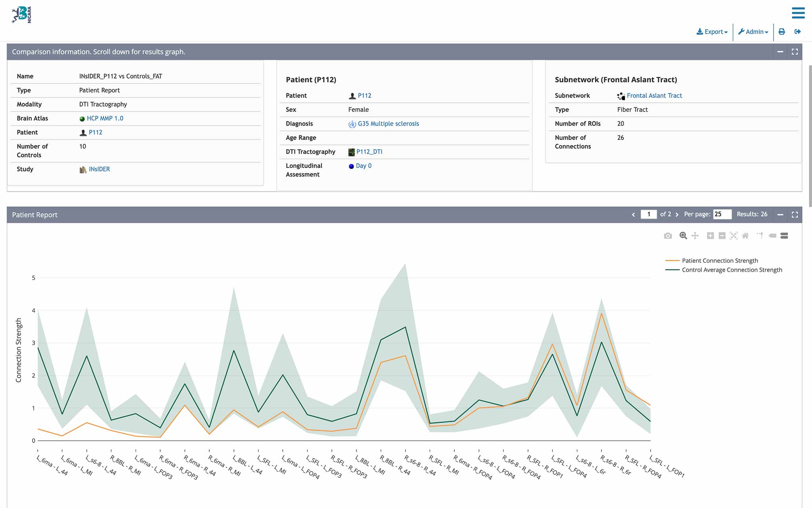812x508 pixels.
Task: Click the Per page input field
Action: pos(722,214)
